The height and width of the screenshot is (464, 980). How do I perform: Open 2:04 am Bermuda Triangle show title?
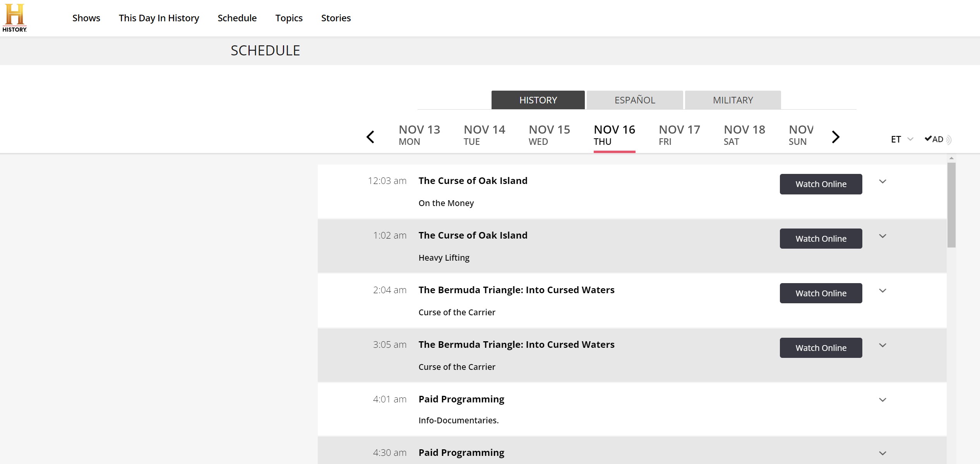click(516, 290)
